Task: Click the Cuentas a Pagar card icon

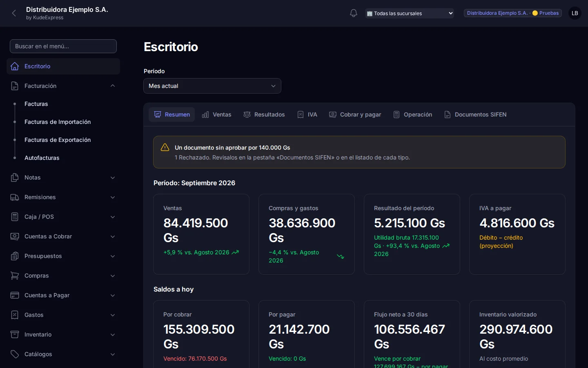Action: click(15, 295)
